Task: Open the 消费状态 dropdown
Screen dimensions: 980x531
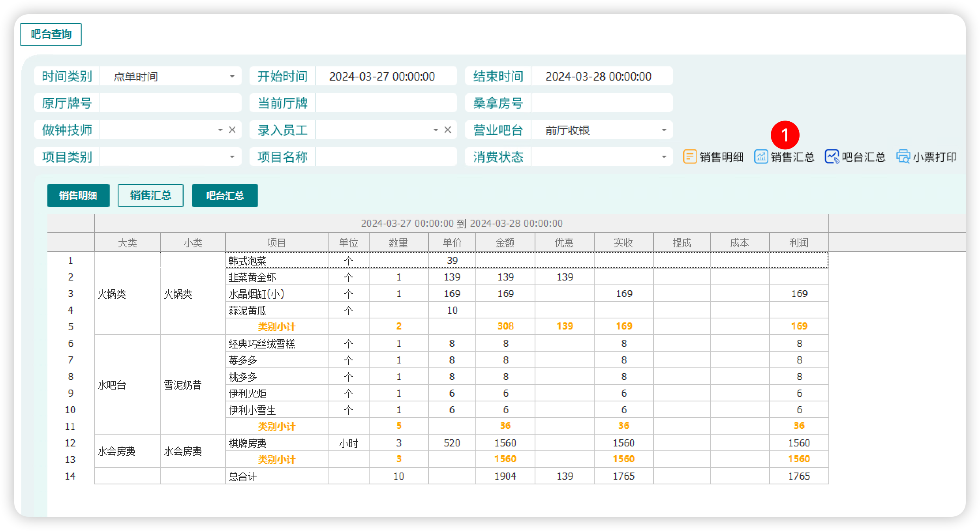Action: point(664,157)
